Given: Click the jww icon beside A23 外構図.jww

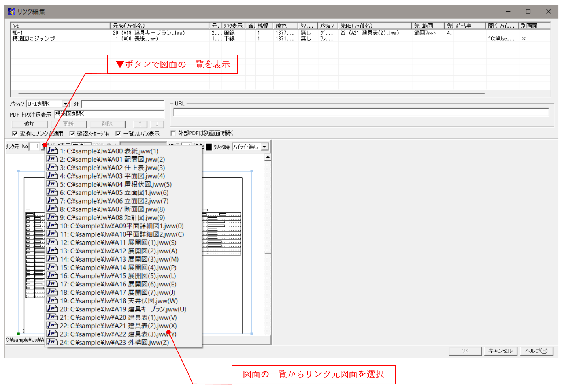Looking at the screenshot, I should [x=52, y=342].
